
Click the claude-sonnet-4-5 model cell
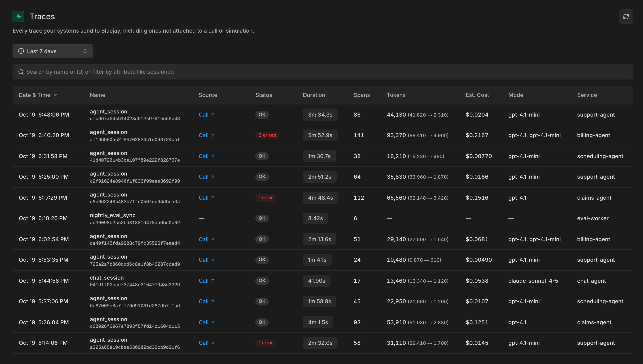coord(533,280)
